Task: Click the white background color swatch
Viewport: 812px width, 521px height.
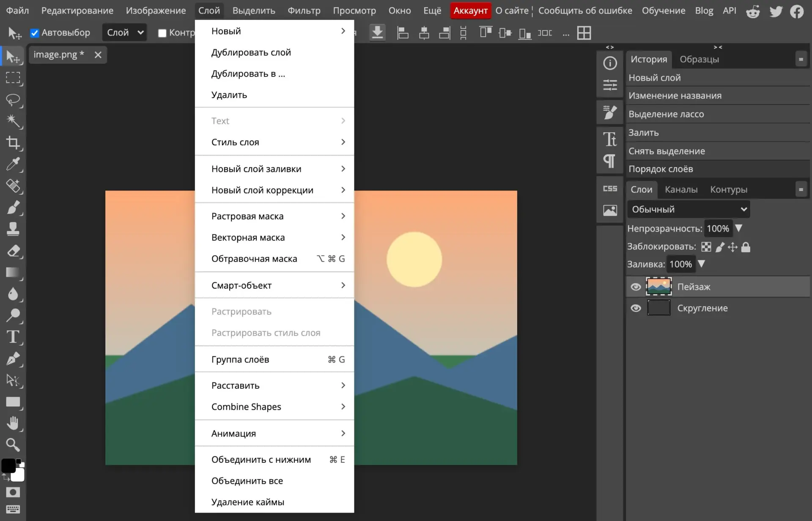Action: (18, 475)
